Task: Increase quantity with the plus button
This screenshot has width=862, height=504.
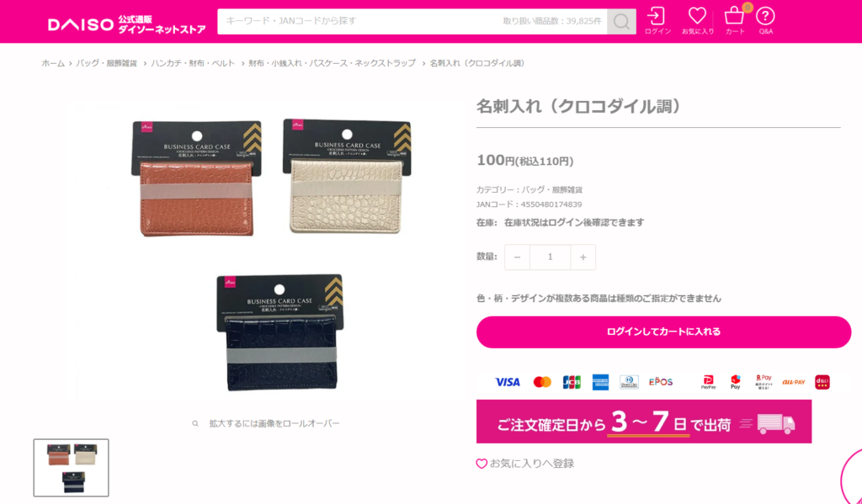Action: pos(583,257)
